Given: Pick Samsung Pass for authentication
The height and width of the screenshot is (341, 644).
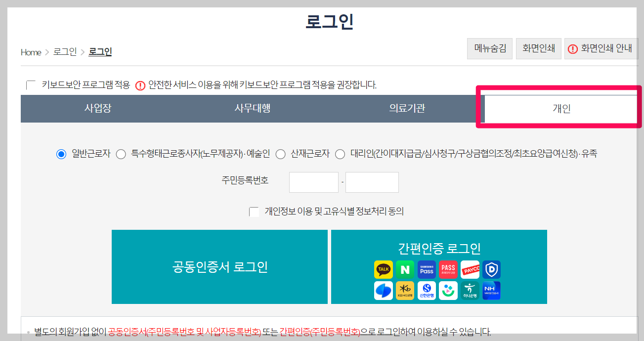Looking at the screenshot, I should click(x=427, y=269).
